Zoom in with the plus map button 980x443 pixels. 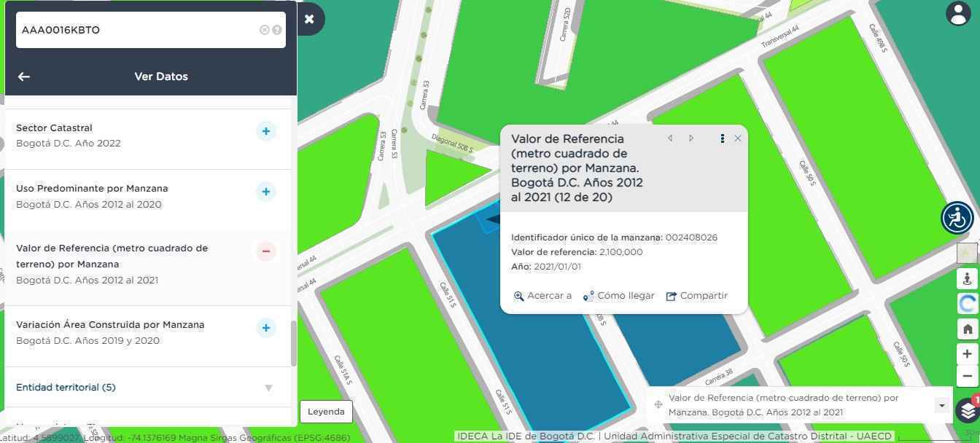(x=968, y=354)
